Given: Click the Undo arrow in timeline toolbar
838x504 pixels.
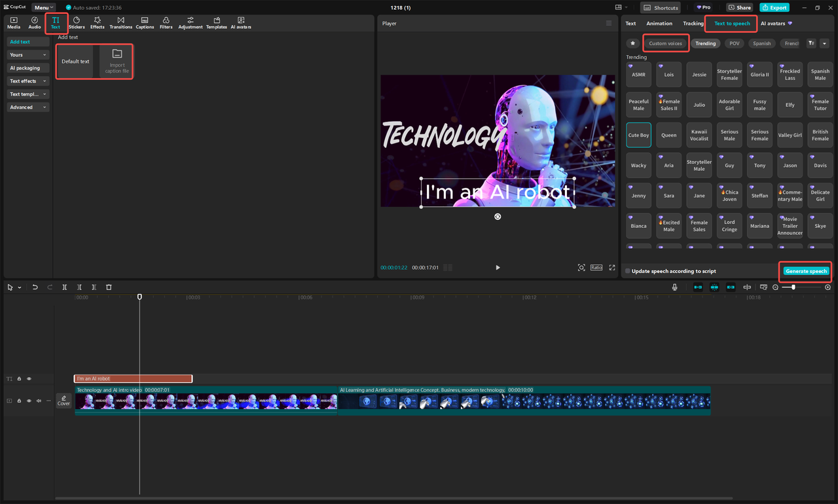Looking at the screenshot, I should 35,287.
